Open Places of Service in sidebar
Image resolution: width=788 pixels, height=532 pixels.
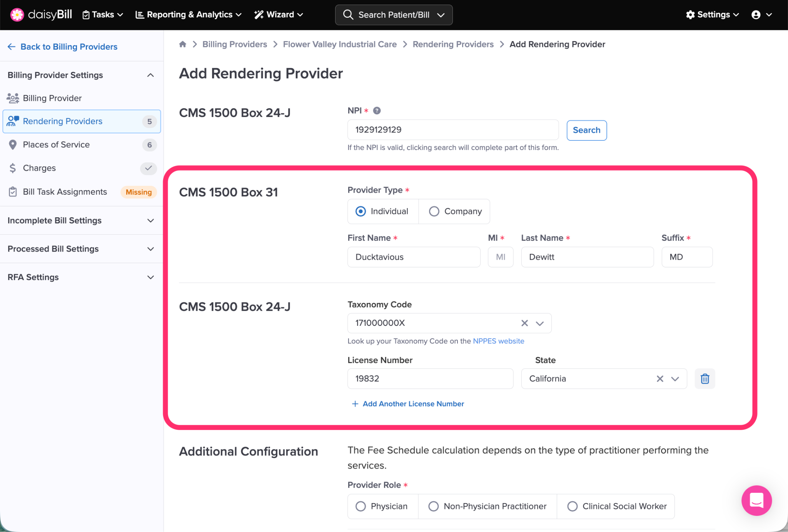coord(56,145)
